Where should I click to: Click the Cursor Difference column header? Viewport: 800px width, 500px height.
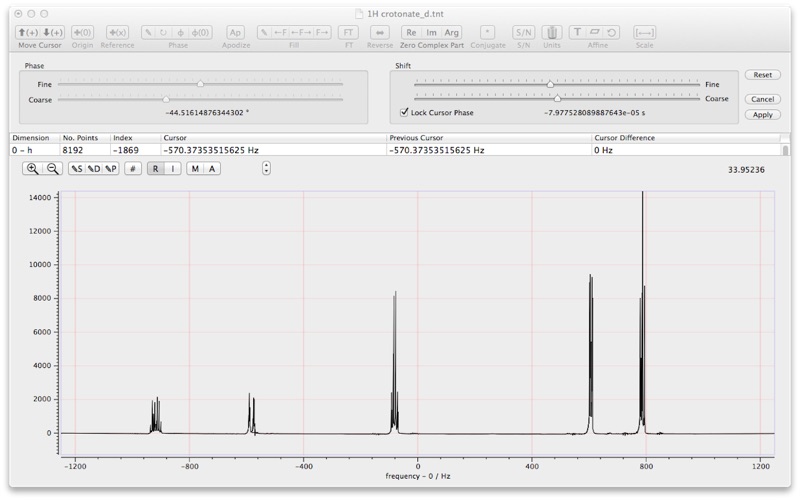coord(686,138)
